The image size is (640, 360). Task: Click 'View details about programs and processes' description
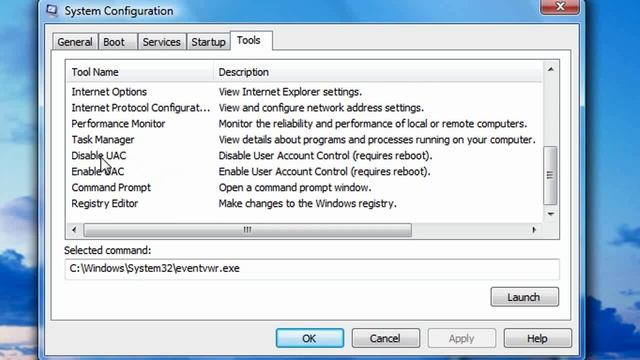377,140
